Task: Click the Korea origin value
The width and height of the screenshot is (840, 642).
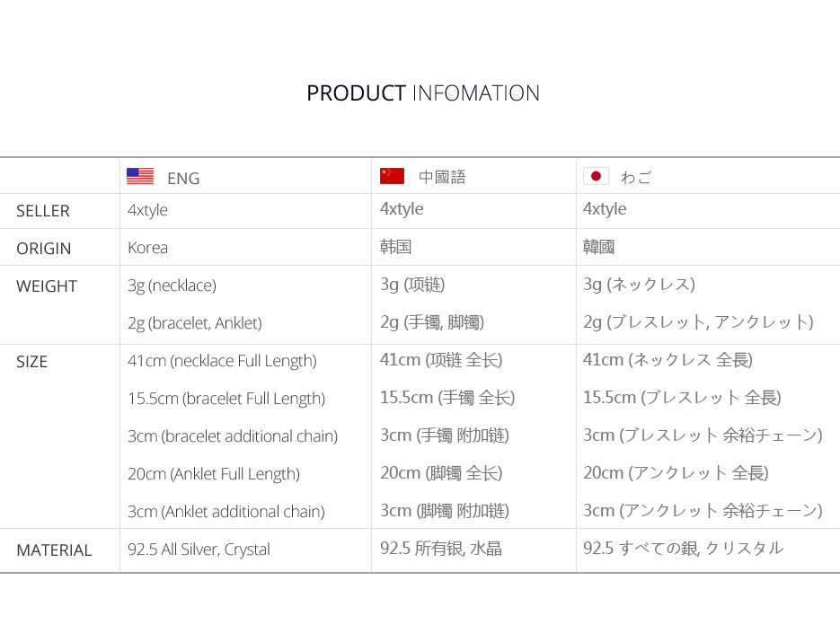Action: coord(147,248)
